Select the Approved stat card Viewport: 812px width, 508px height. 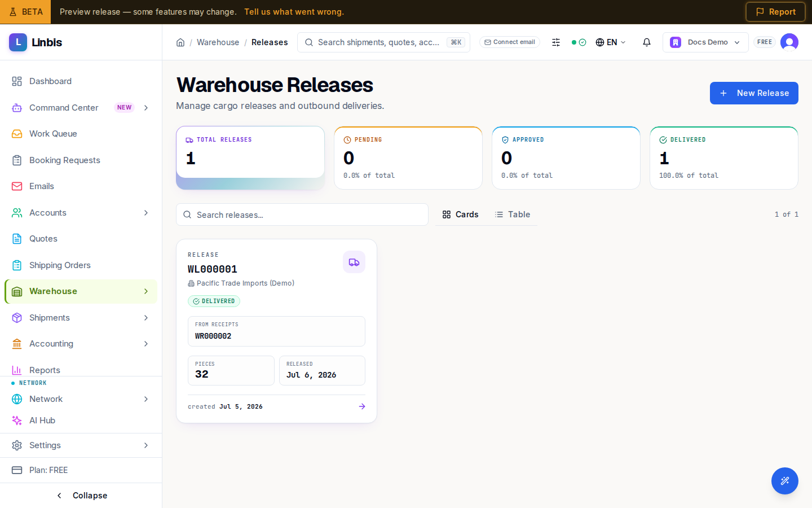pyautogui.click(x=566, y=157)
